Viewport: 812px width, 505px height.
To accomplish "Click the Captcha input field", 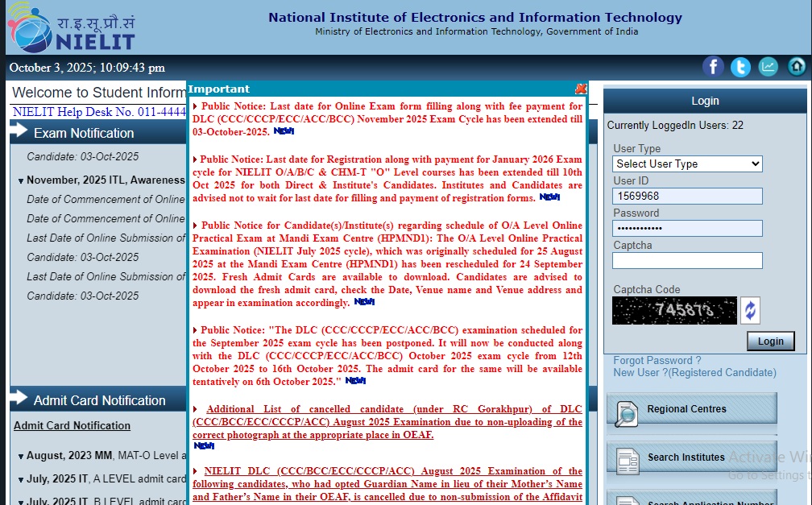I will pos(687,260).
